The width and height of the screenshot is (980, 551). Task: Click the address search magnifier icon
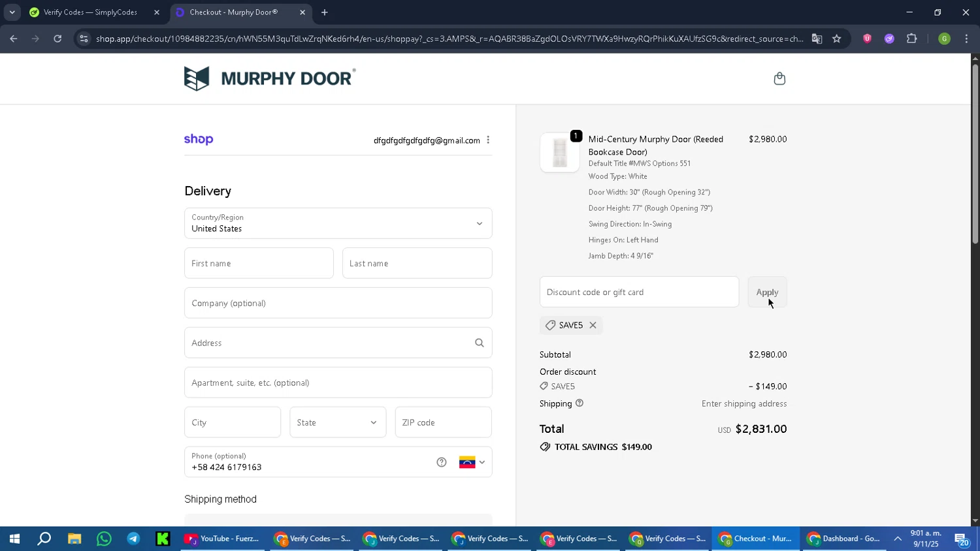point(480,343)
